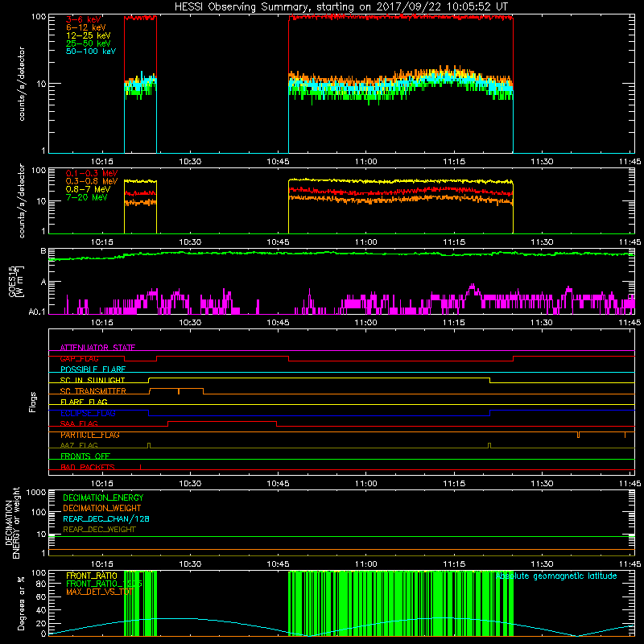Select the BAD_PACKETS flag label
The width and height of the screenshot is (644, 644).
pos(88,468)
